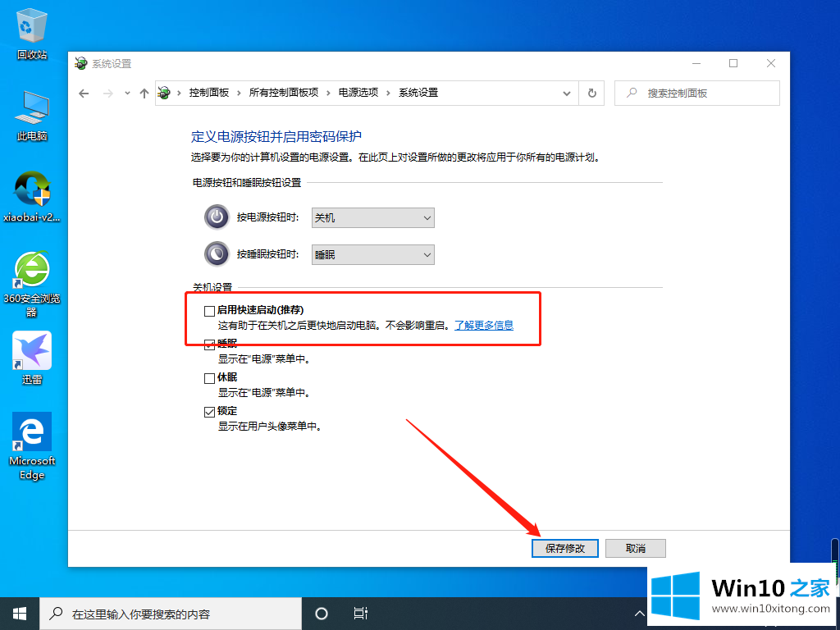
Task: Toggle the 睡眠 shutdown setting checkbox
Action: pyautogui.click(x=209, y=345)
